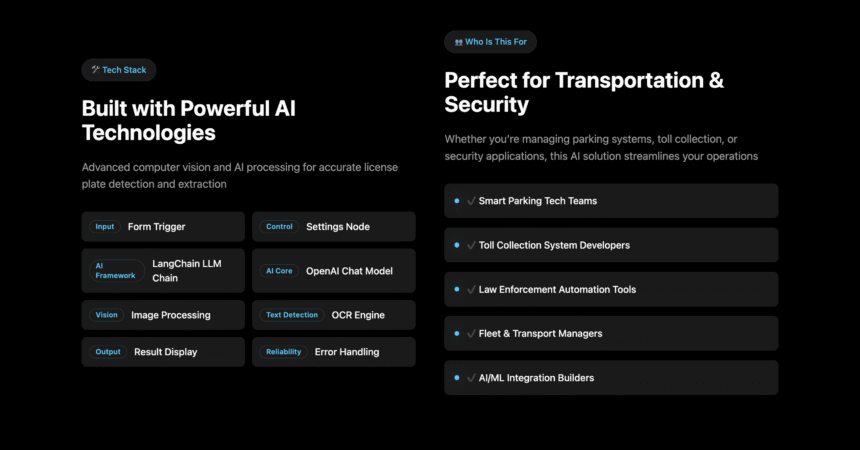
Task: Click the Text Detection tag label
Action: click(x=292, y=315)
